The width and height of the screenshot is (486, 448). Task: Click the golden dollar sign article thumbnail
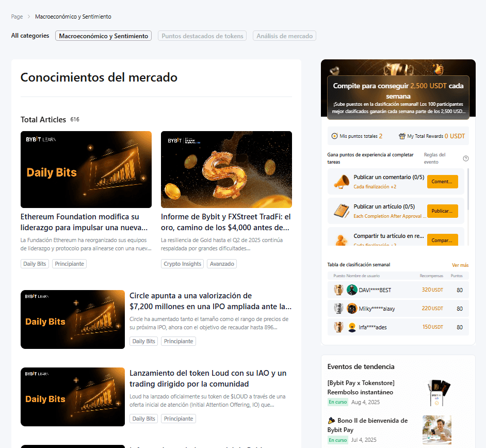tap(226, 169)
